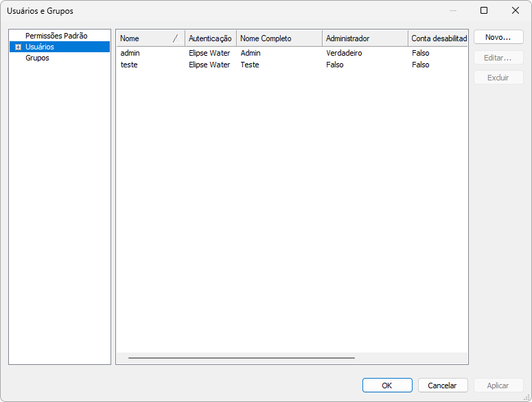Sort by Administrador column header
This screenshot has height=402, width=532.
(x=364, y=38)
